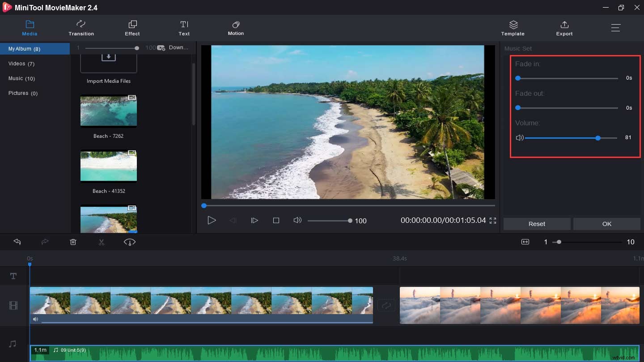Screen dimensions: 644x362
Task: Open the Template panel
Action: [x=513, y=28]
